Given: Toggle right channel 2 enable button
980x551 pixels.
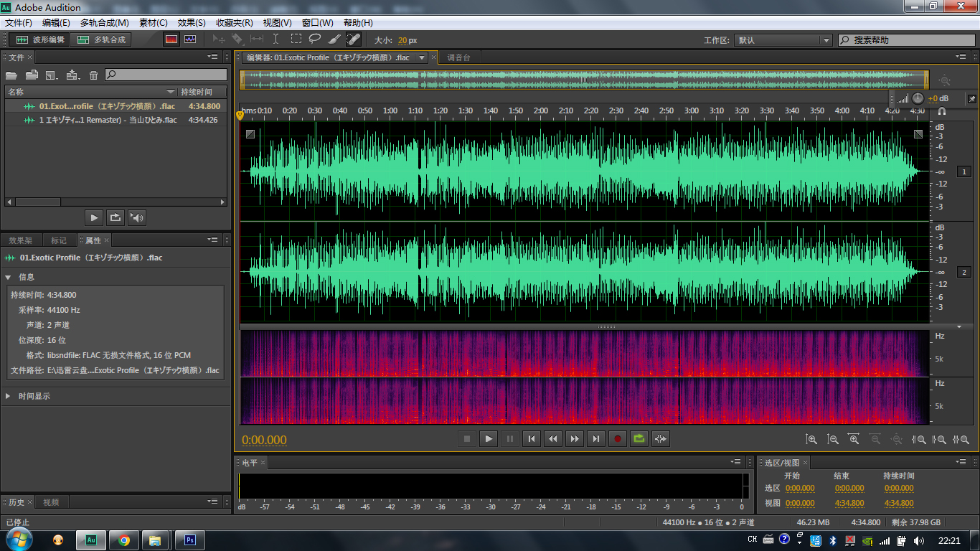Looking at the screenshot, I should [x=964, y=272].
